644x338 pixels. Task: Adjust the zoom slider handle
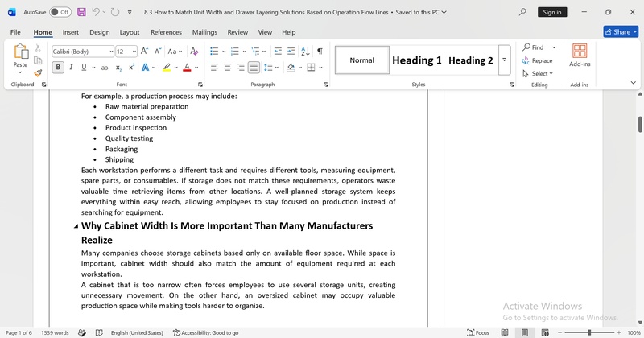589,332
